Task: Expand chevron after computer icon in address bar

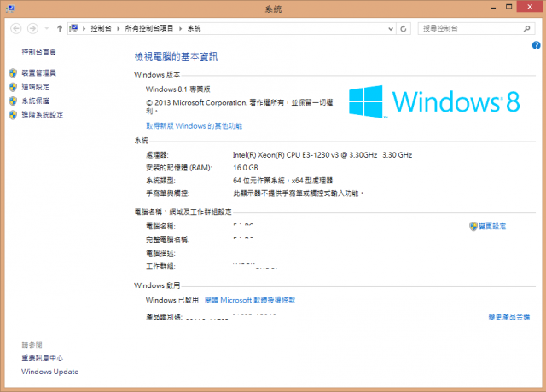Action: (84, 28)
